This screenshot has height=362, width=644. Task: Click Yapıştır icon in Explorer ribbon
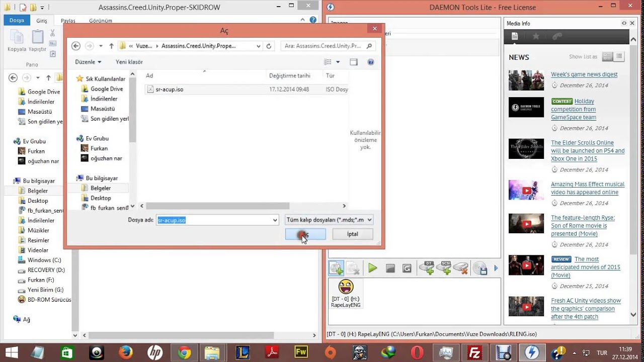click(x=37, y=41)
